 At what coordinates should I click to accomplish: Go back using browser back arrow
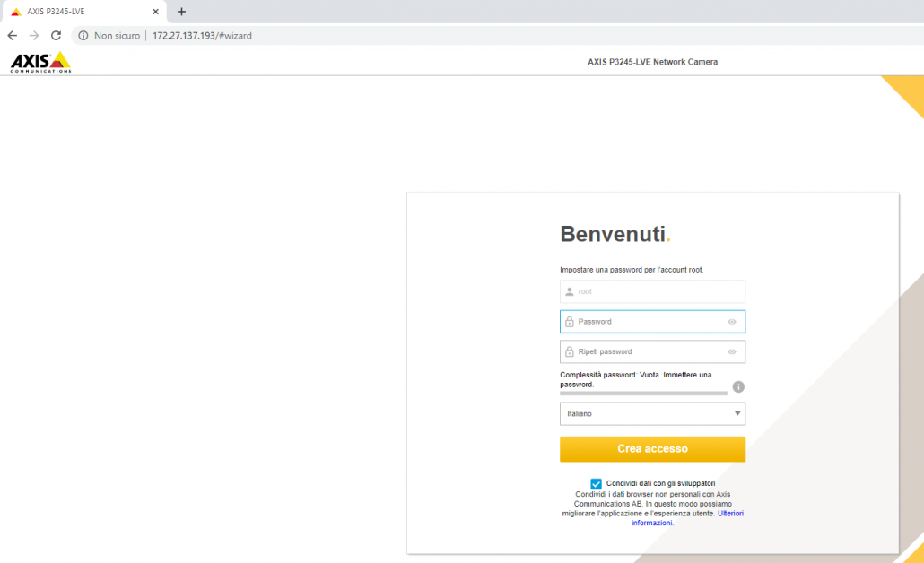(13, 36)
